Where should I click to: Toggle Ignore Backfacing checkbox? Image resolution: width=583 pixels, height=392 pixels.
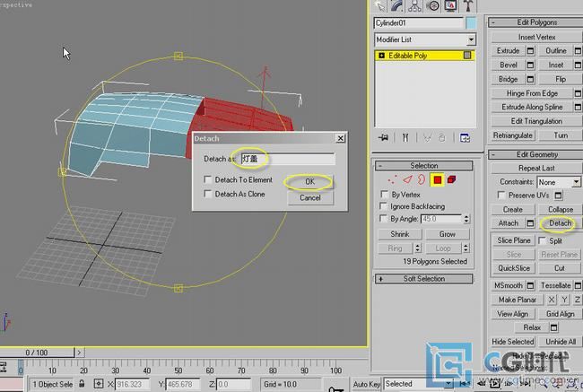383,206
